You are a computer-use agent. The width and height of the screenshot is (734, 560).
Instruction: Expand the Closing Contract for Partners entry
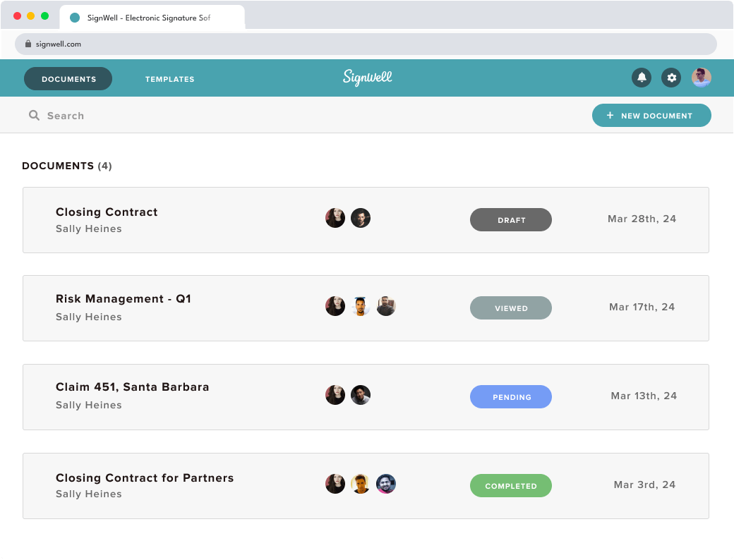[145, 477]
